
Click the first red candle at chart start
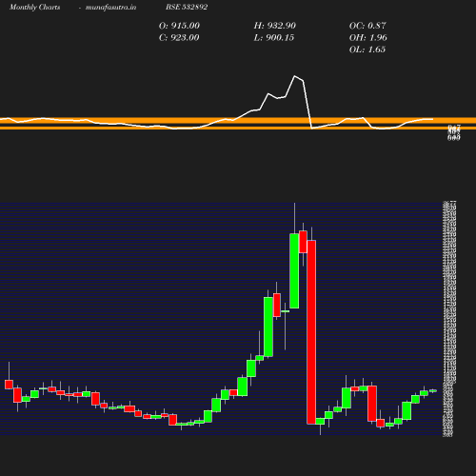[x=9, y=385]
